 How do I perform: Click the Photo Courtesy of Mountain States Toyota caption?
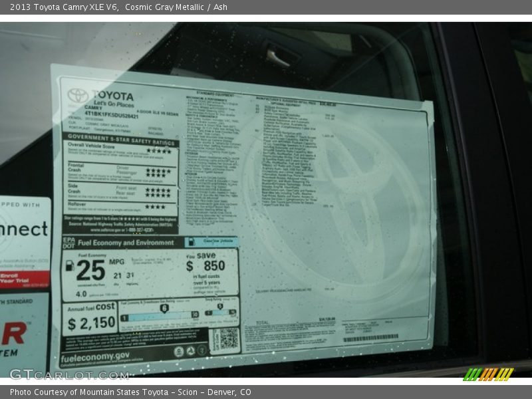point(130,392)
